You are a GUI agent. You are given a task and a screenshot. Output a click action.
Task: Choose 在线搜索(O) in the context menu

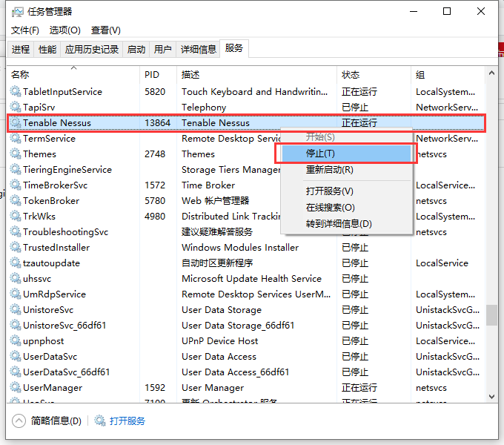pyautogui.click(x=347, y=208)
